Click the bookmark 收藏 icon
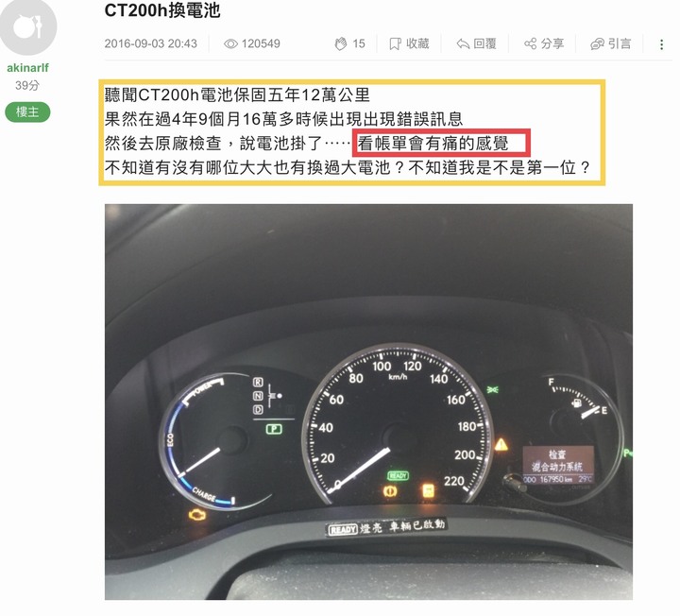The width and height of the screenshot is (680, 616). coord(395,43)
